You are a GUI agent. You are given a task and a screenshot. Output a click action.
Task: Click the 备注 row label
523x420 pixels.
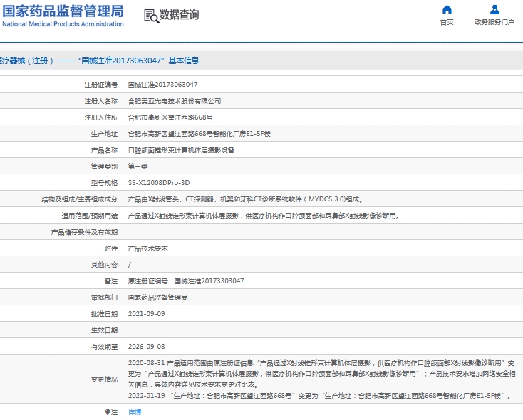110,281
